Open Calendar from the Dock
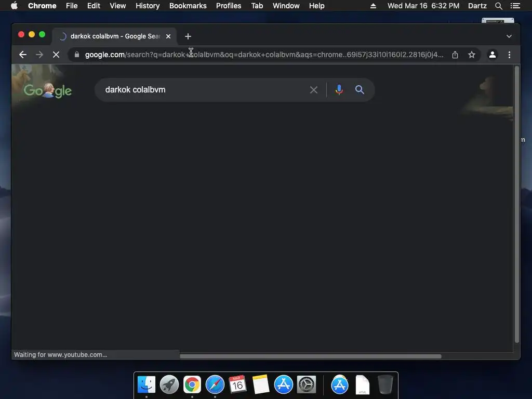 [237, 384]
